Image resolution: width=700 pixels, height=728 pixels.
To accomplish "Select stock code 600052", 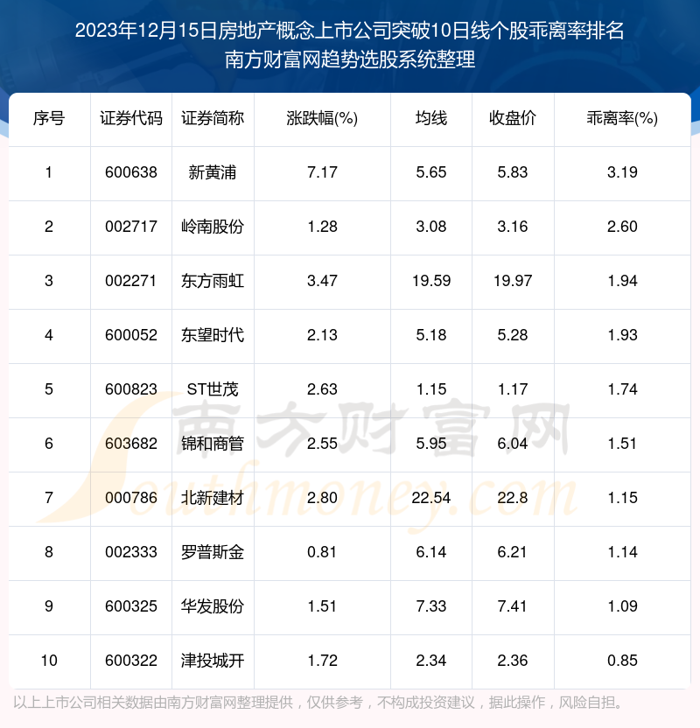I will [131, 335].
